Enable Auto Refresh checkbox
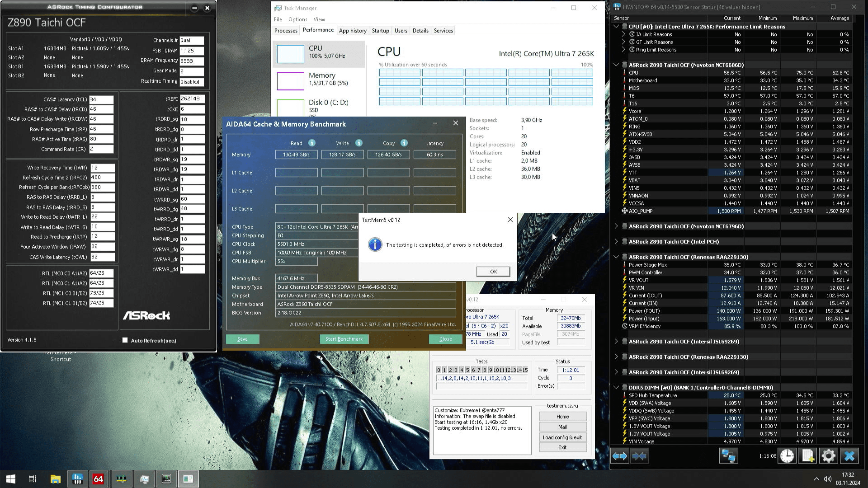The height and width of the screenshot is (488, 868). point(125,340)
